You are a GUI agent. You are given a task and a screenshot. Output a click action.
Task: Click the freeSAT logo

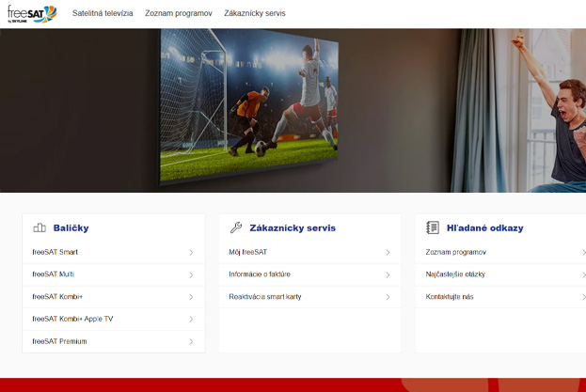tap(30, 13)
